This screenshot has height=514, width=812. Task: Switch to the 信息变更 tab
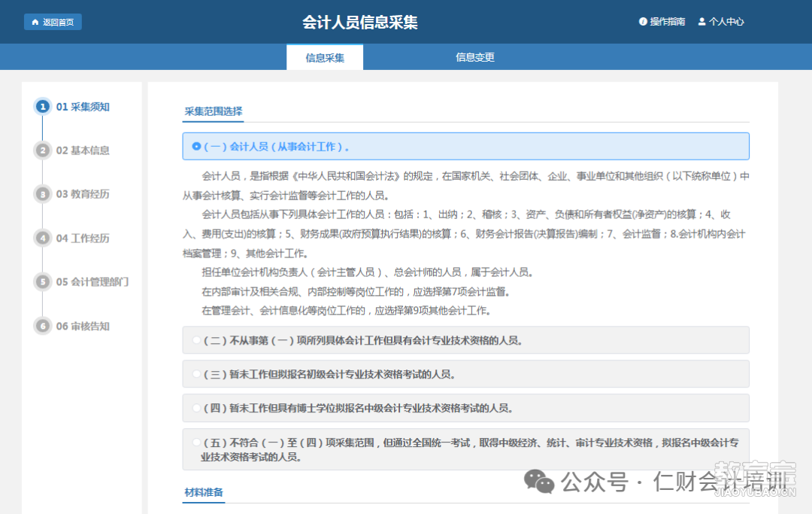pos(475,57)
